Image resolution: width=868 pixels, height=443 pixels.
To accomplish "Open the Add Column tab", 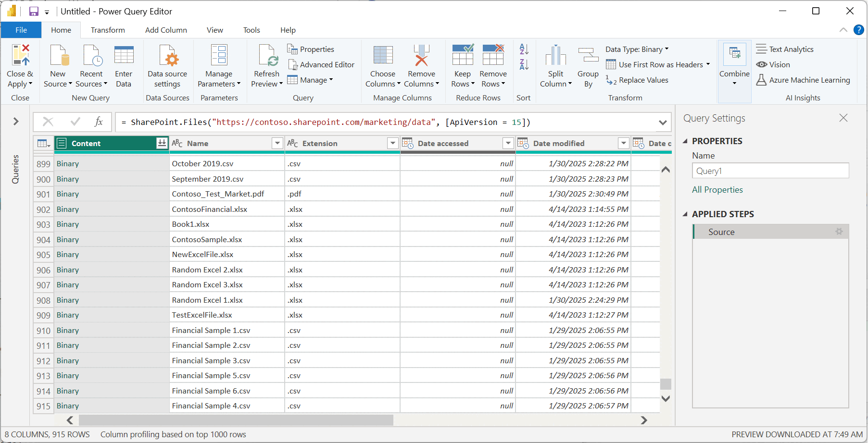I will [x=166, y=30].
